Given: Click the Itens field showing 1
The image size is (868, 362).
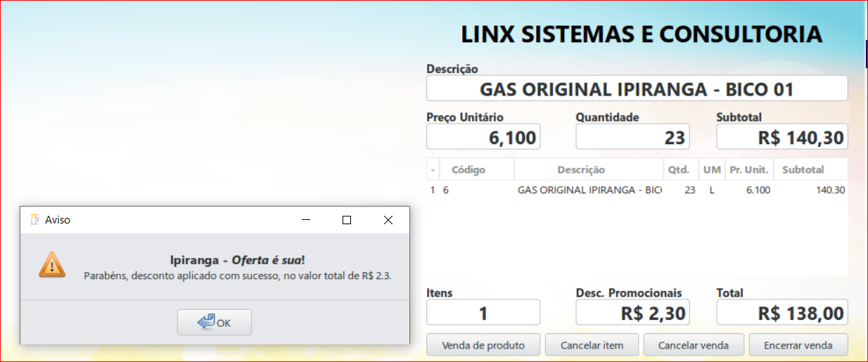Looking at the screenshot, I should pos(483,312).
